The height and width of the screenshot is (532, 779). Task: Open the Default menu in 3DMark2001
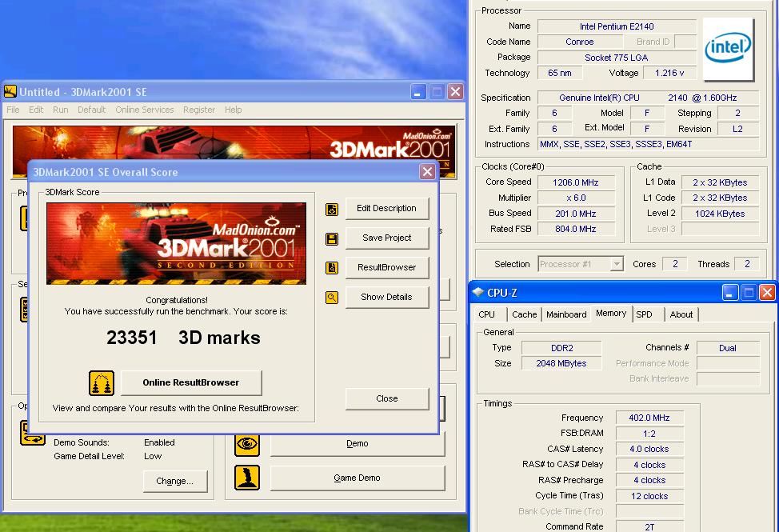point(91,110)
